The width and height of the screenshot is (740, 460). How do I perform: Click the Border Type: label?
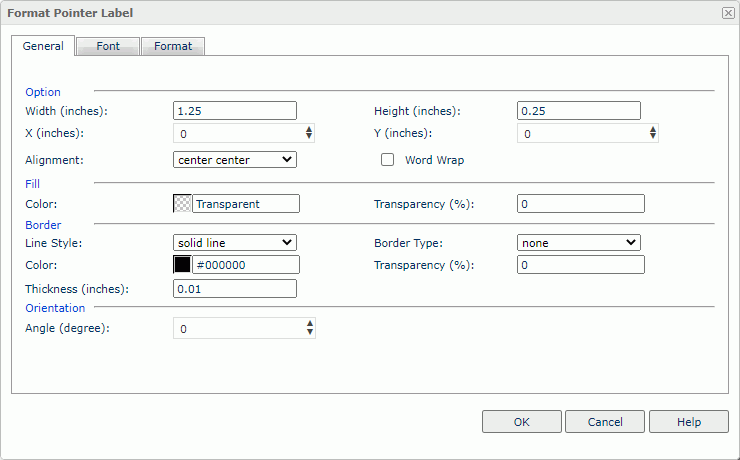pos(408,243)
